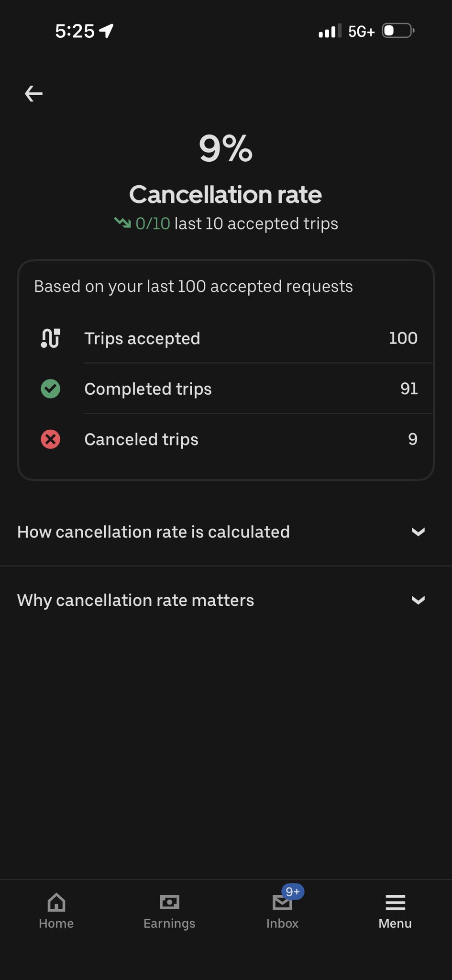Open How cancellation rate is calculated section
Screen dimensions: 452x980
coord(154,532)
